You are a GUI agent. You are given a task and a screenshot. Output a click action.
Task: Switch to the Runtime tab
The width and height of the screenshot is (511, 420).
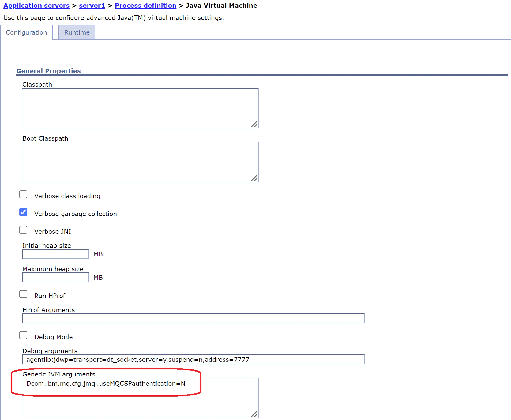pyautogui.click(x=77, y=32)
